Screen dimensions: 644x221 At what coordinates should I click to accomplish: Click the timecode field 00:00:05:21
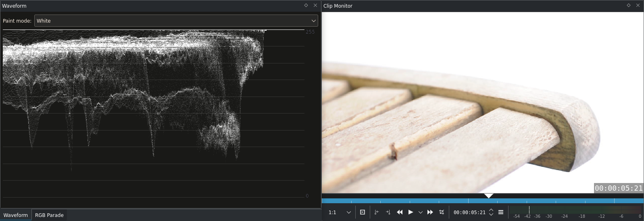coord(469,212)
